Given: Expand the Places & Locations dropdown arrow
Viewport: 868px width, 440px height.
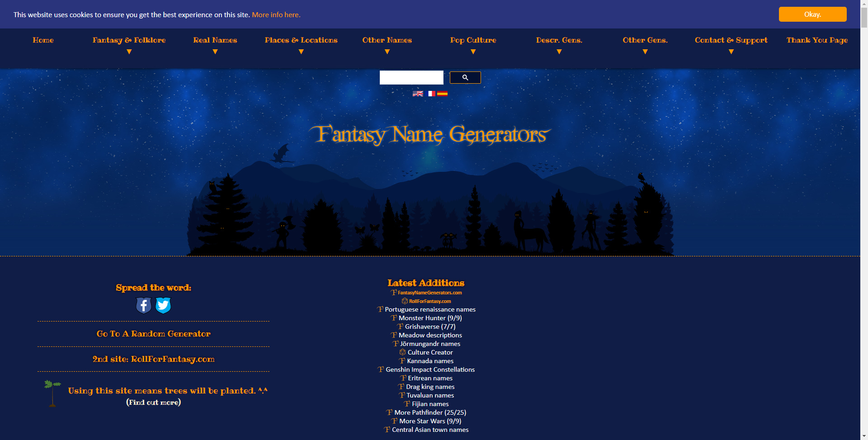Looking at the screenshot, I should point(301,52).
